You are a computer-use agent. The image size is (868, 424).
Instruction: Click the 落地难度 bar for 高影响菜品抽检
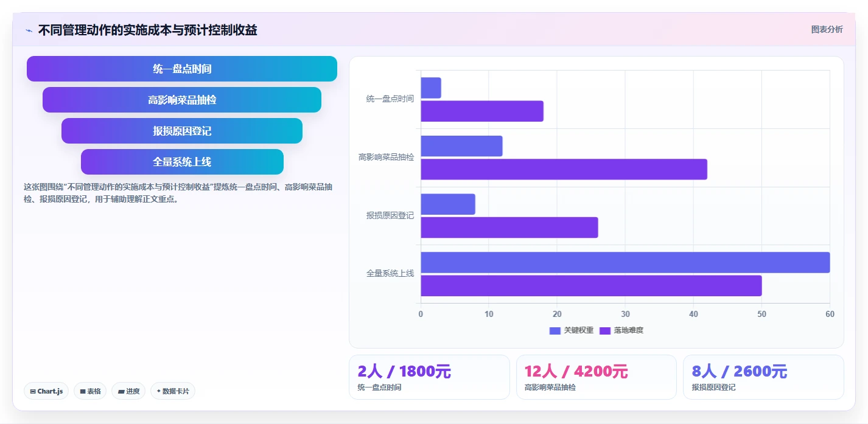coord(564,169)
